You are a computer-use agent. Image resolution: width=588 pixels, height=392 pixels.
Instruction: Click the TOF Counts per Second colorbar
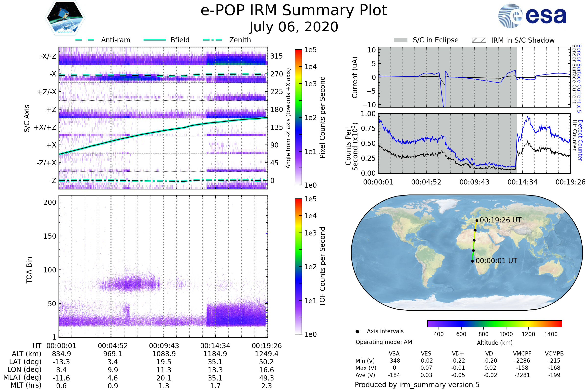pyautogui.click(x=298, y=266)
